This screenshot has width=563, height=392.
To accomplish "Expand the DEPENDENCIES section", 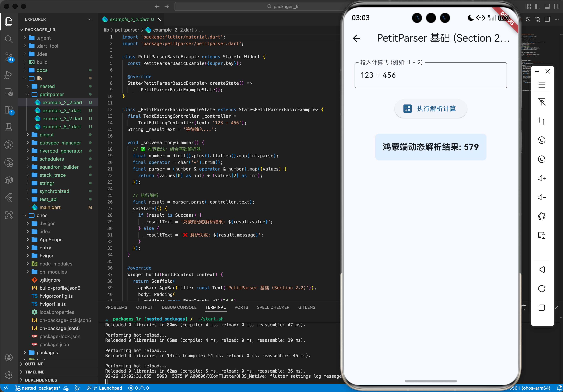I will (58, 380).
